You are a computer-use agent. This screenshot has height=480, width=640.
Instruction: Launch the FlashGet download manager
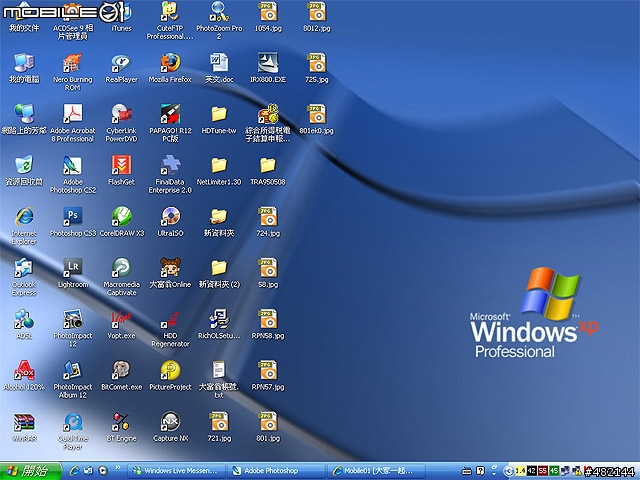121,171
